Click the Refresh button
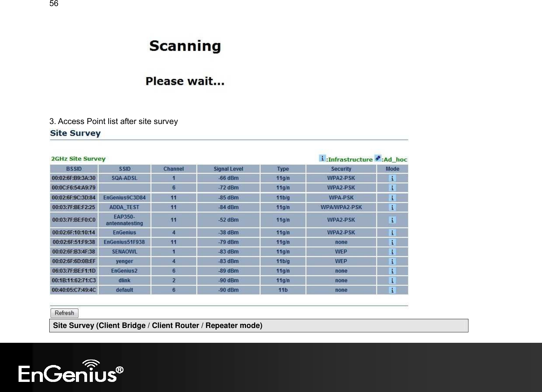Screen dimensions: 542x392 coord(64,313)
